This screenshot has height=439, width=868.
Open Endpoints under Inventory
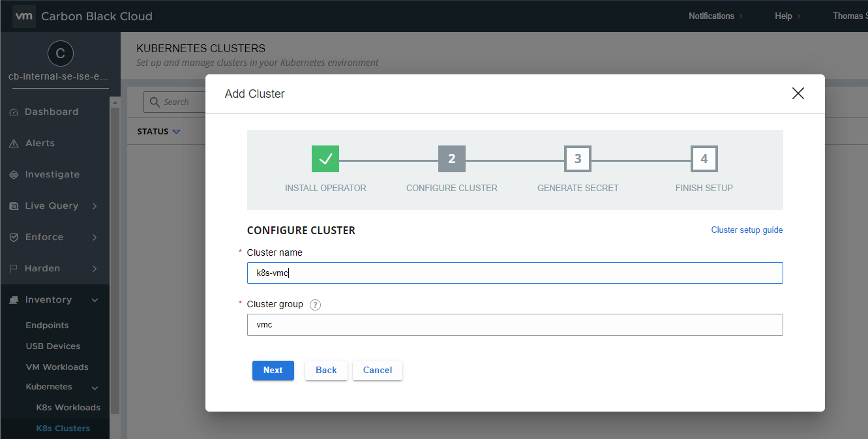47,325
